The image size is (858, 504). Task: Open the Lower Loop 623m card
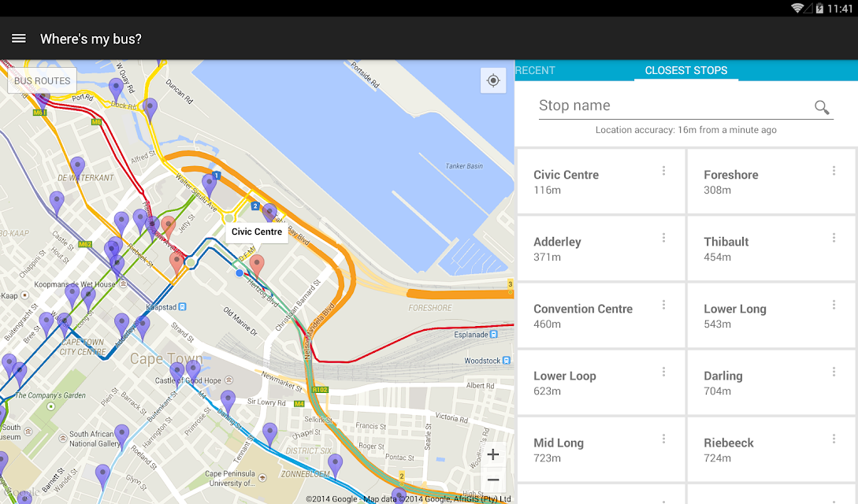601,383
